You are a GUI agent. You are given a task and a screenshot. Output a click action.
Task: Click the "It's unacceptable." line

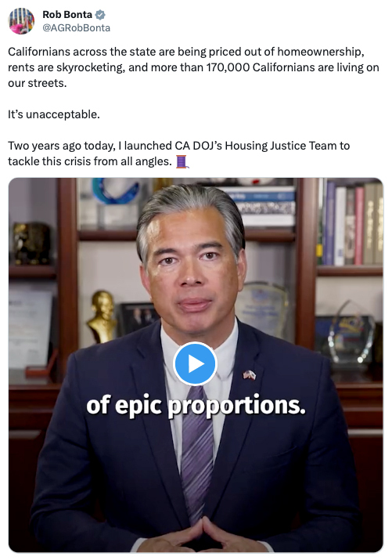[54, 114]
